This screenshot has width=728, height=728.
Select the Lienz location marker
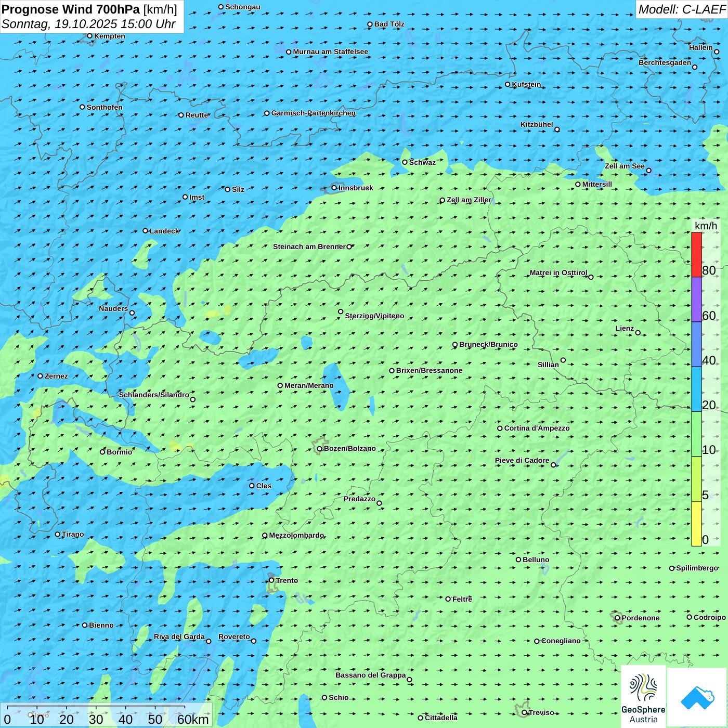(x=638, y=333)
